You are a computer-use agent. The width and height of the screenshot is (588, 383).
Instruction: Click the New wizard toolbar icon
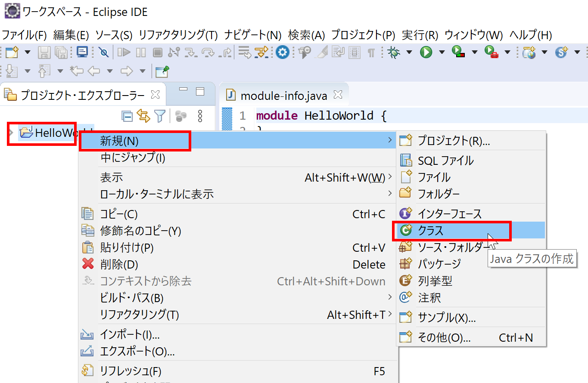pyautogui.click(x=12, y=53)
